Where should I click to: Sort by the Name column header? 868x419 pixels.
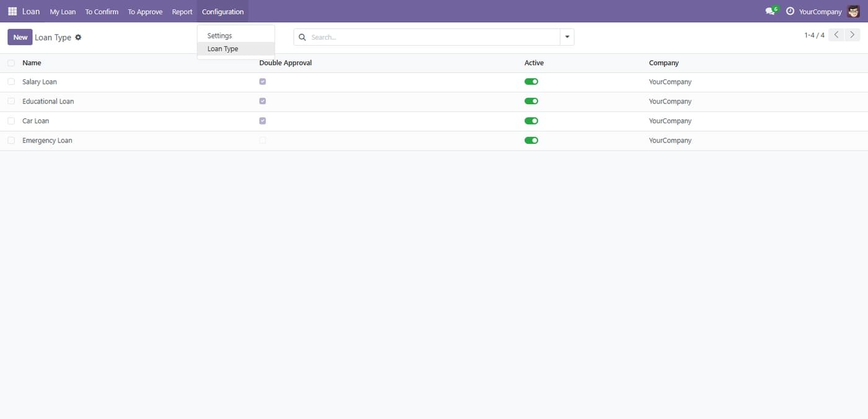32,63
